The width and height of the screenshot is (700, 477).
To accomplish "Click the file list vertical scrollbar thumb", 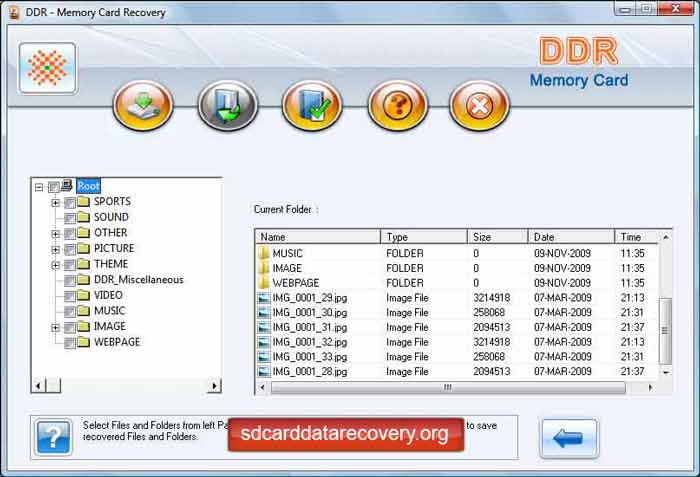I will (665, 331).
